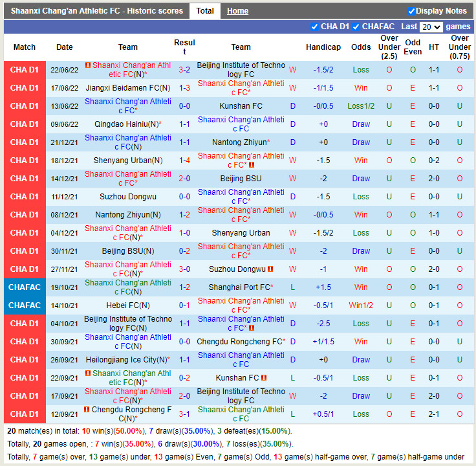Switch to the Home tab
476x466 pixels.
237,11
